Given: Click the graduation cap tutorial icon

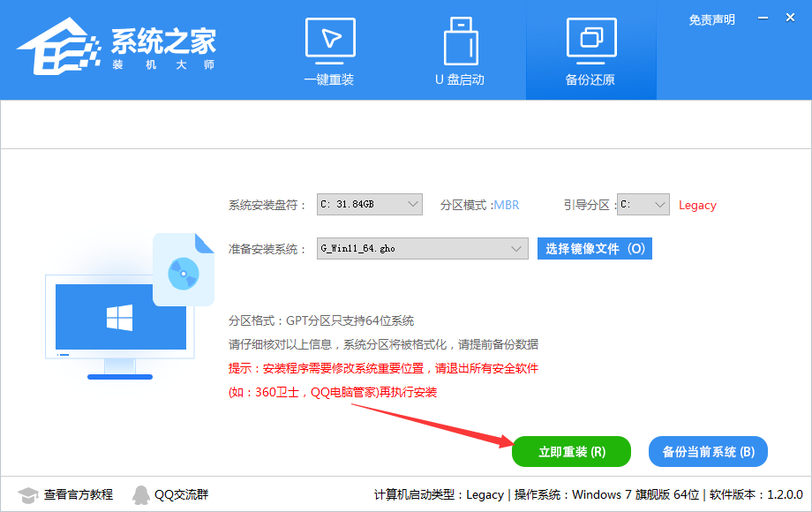Looking at the screenshot, I should pyautogui.click(x=28, y=495).
